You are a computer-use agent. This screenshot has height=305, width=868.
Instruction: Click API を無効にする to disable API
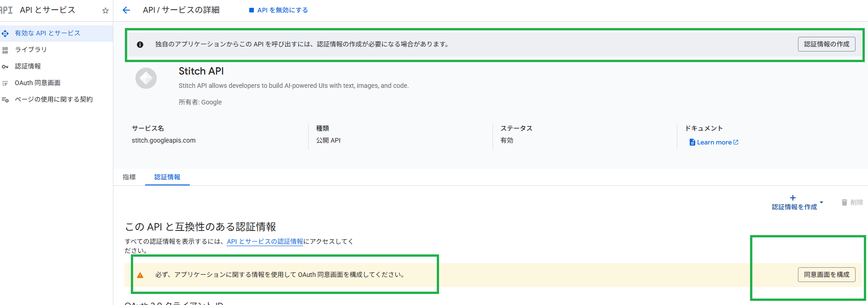click(x=278, y=10)
